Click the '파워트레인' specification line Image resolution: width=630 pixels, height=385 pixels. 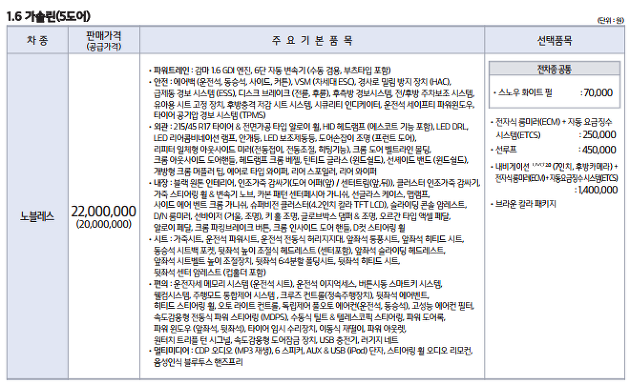point(272,70)
